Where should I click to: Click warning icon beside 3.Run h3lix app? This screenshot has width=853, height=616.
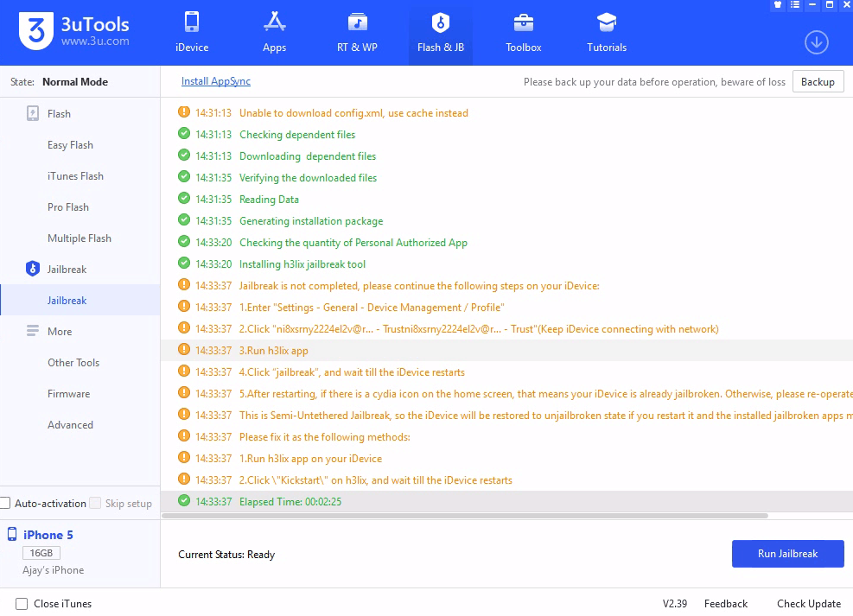pos(184,350)
